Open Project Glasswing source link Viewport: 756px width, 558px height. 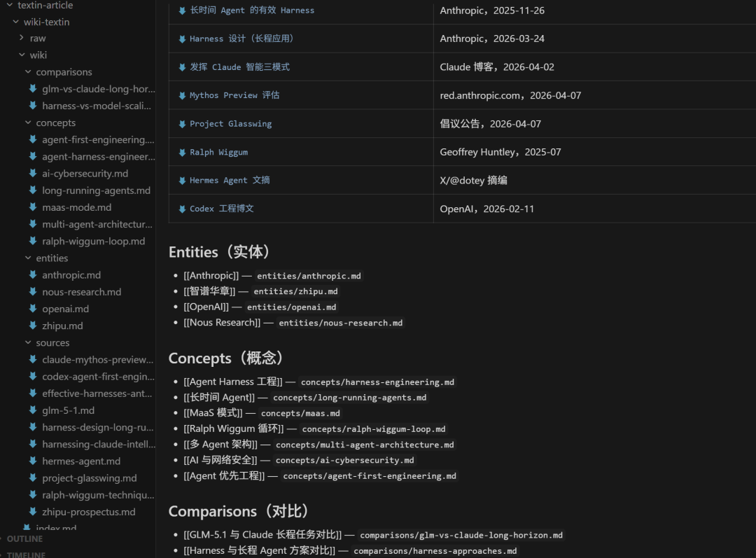[x=230, y=124]
